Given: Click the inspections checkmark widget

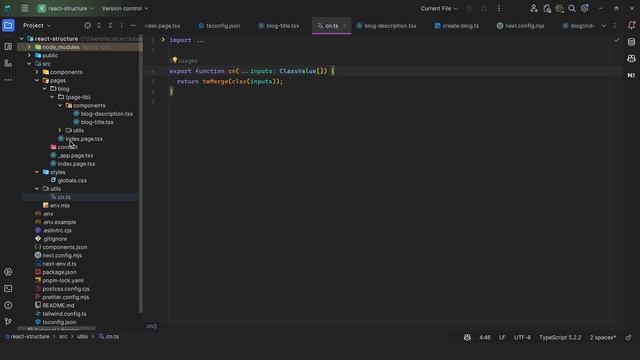Looking at the screenshot, I should pyautogui.click(x=617, y=40).
